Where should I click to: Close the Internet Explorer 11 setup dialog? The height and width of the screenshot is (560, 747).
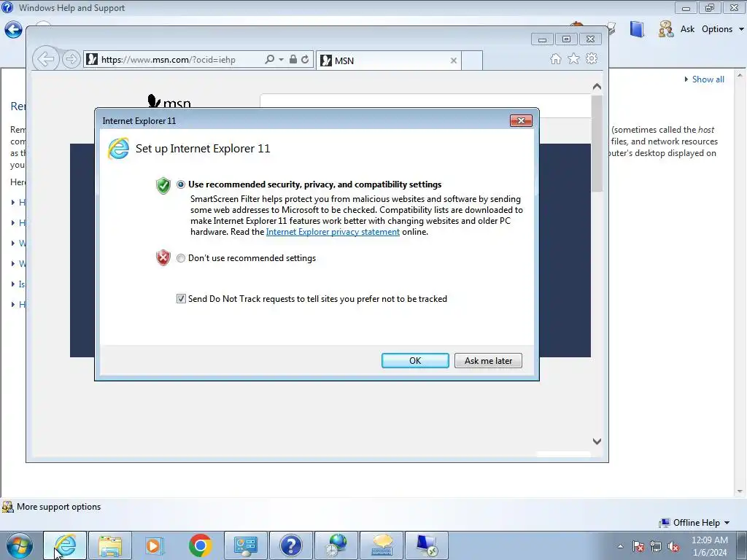click(521, 120)
